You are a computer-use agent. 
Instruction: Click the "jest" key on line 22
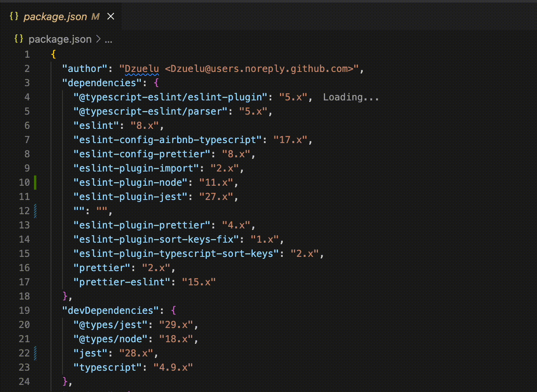click(x=91, y=353)
